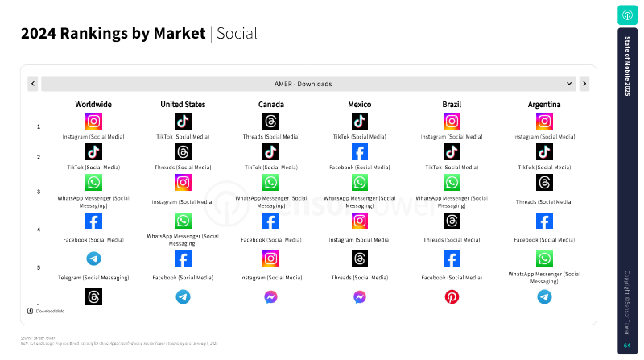Click State of Mobile 2025 side tab
Image resolution: width=644 pixels, height=360 pixels.
(x=627, y=67)
